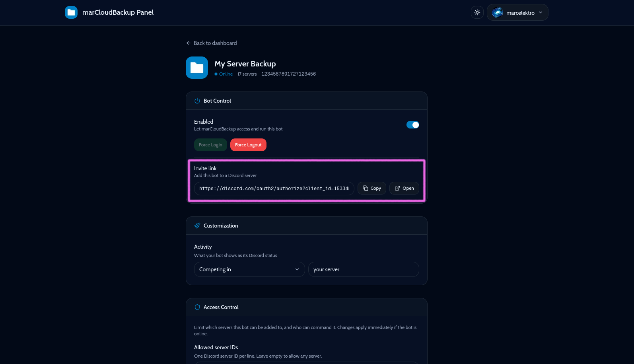Click the marCloudBackup folder logo in header
Viewport: 634px width, 364px height.
(71, 12)
